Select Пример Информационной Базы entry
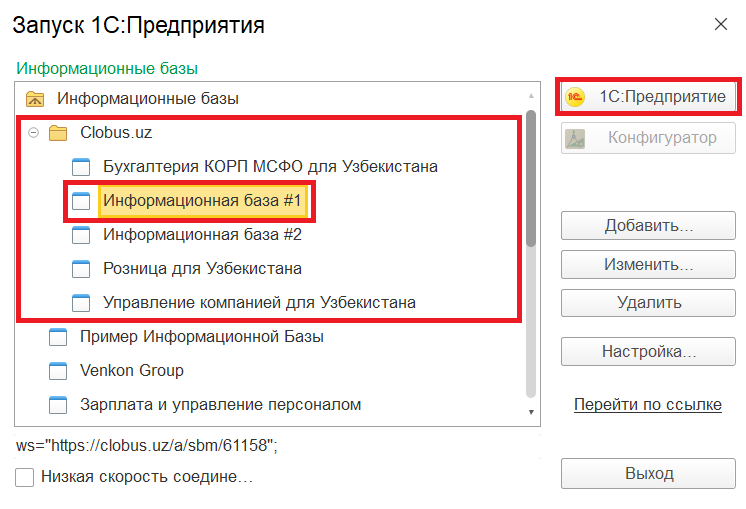 click(201, 337)
